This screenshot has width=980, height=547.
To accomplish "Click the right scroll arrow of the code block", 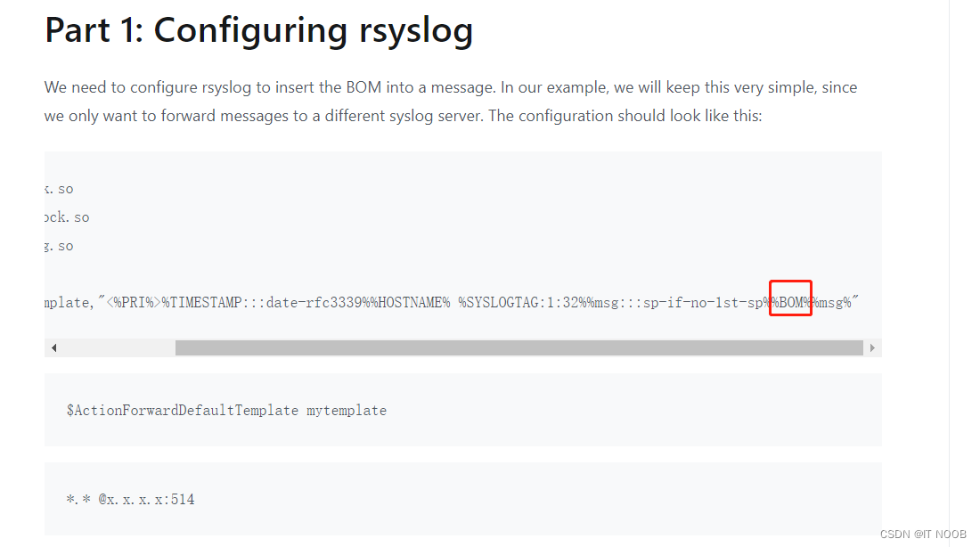I will point(872,347).
